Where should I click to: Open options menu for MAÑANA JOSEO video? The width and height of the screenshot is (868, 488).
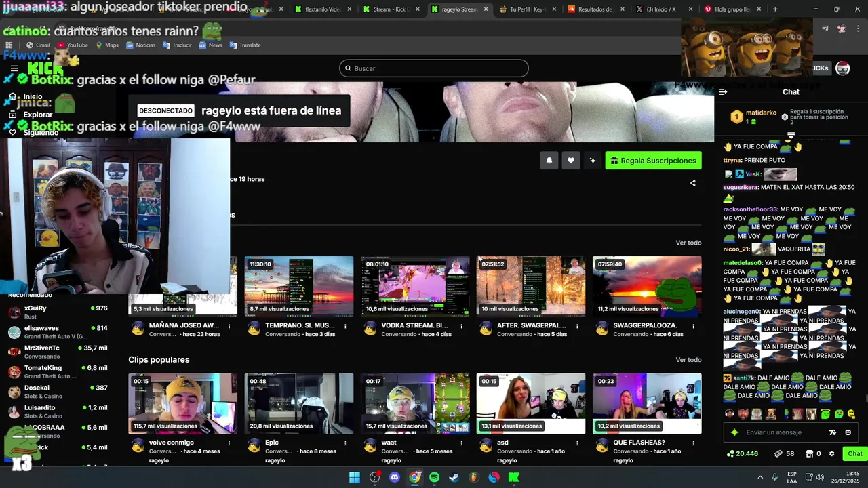point(229,326)
